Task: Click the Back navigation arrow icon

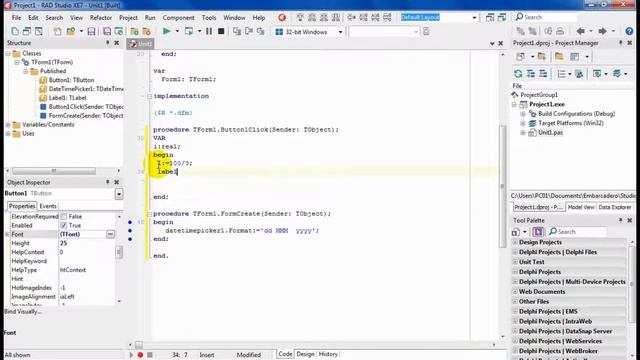Action: 580,31
